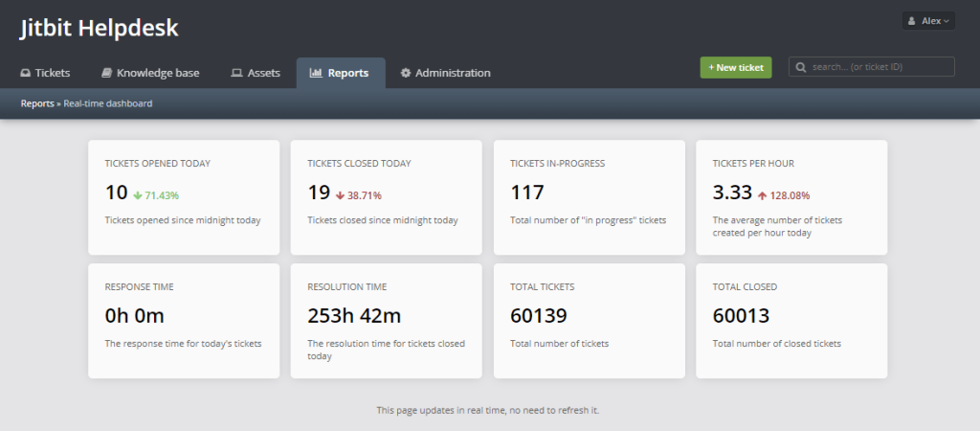Viewport: 980px width, 431px height.
Task: Open the Alex user dropdown menu
Action: tap(928, 21)
